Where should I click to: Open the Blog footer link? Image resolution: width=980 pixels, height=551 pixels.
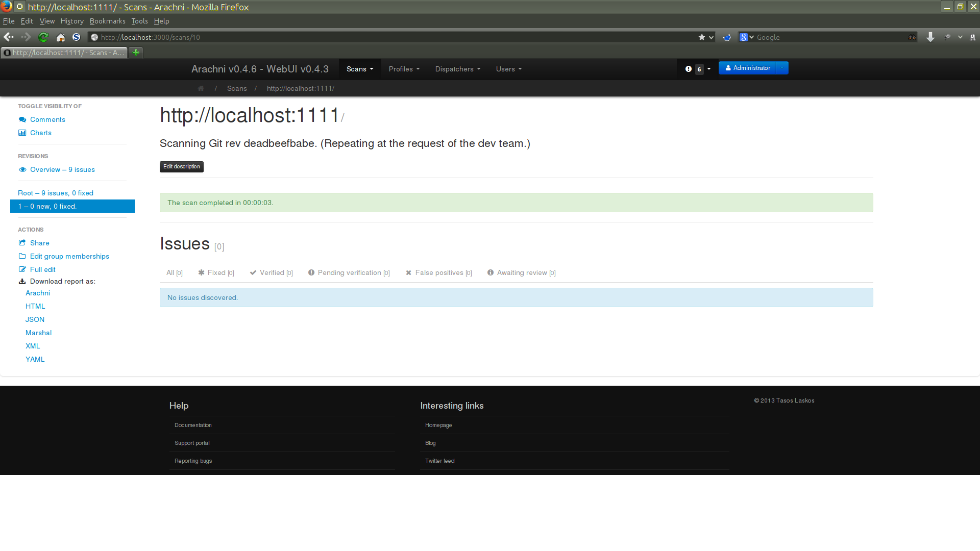(x=430, y=443)
